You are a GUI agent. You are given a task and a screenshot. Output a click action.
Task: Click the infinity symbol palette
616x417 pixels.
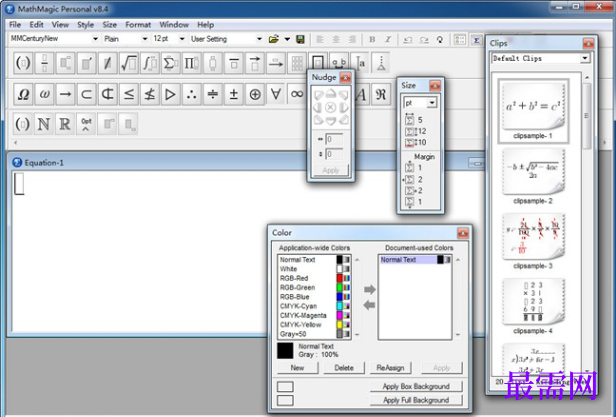click(297, 94)
